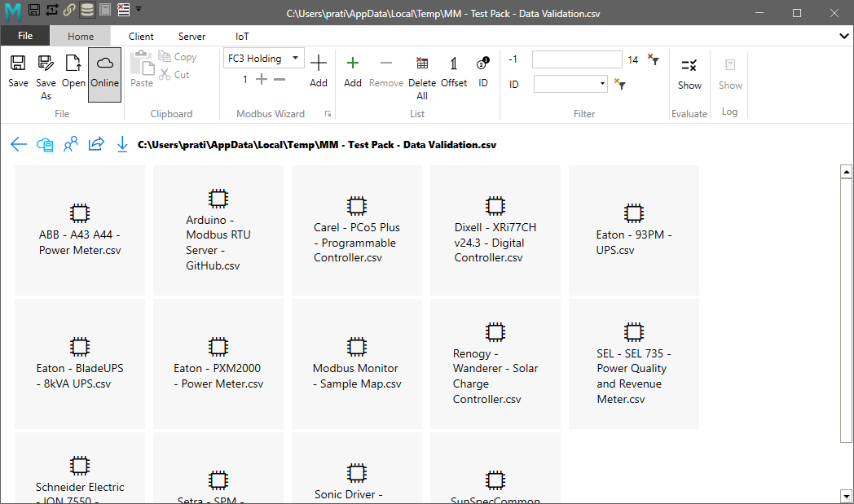
Task: Click the ID button in List group
Action: (x=483, y=72)
